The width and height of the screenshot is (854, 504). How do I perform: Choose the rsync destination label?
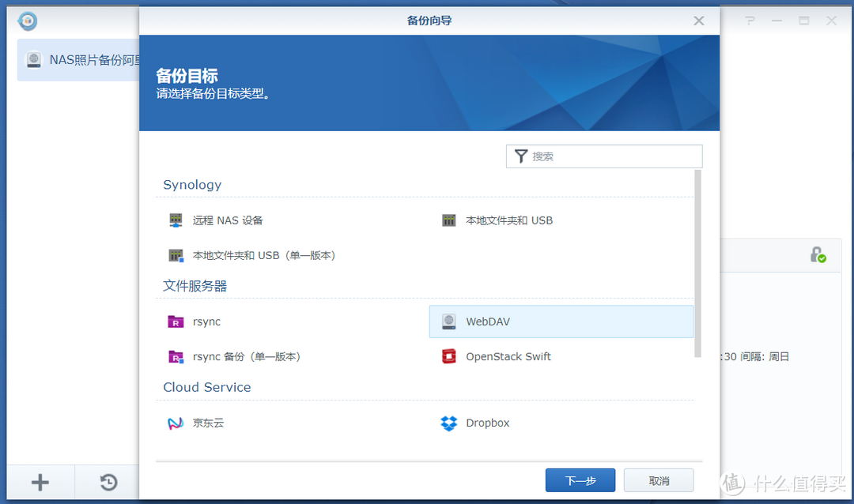[206, 322]
